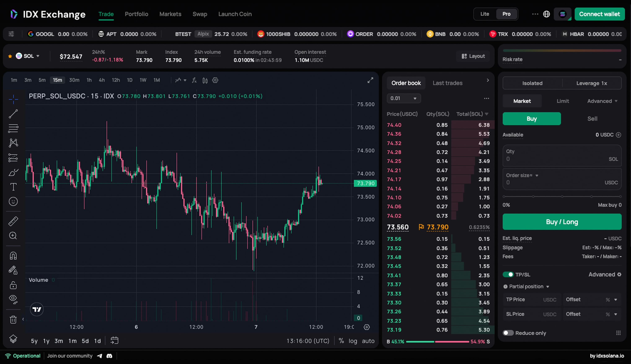Toggle auto scale on chart
Screen dimensions: 631x364
click(x=368, y=341)
